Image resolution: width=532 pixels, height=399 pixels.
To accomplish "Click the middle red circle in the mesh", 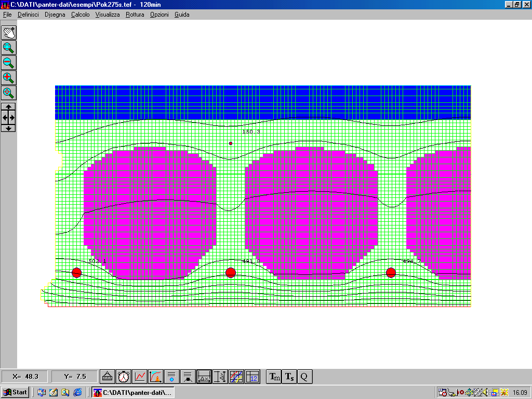I will point(231,273).
